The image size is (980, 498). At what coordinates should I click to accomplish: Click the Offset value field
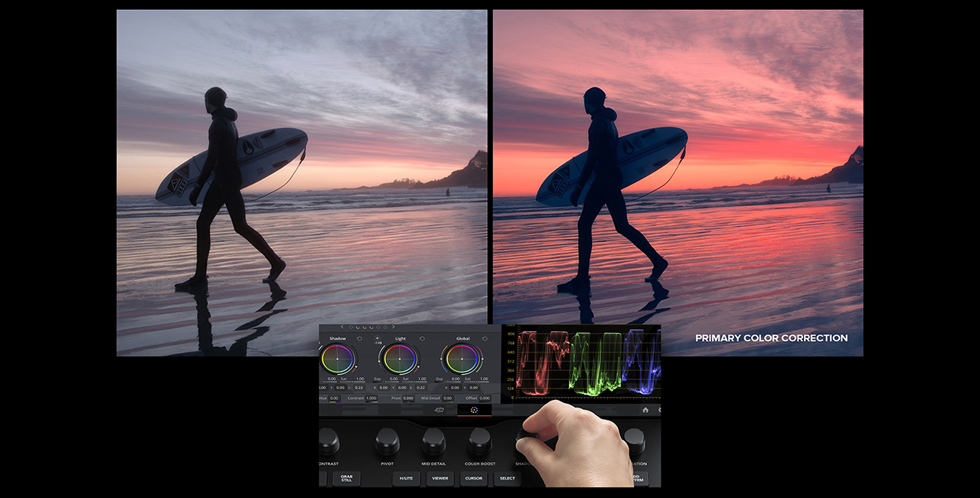click(x=485, y=398)
